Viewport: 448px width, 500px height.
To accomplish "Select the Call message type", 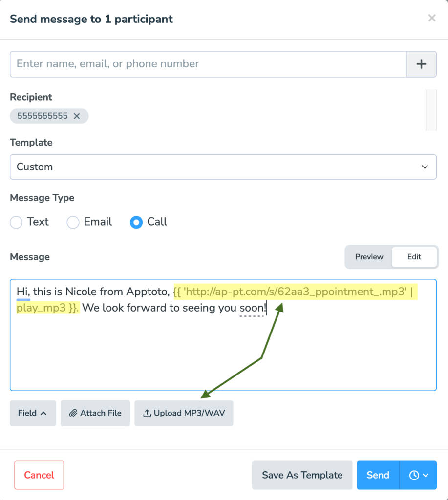I will pyautogui.click(x=136, y=222).
